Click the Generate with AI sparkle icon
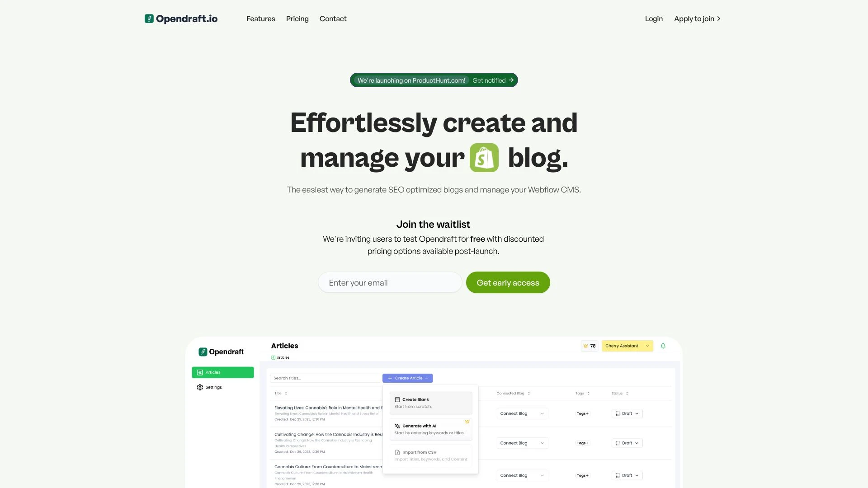Viewport: 868px width, 488px height. point(397,426)
